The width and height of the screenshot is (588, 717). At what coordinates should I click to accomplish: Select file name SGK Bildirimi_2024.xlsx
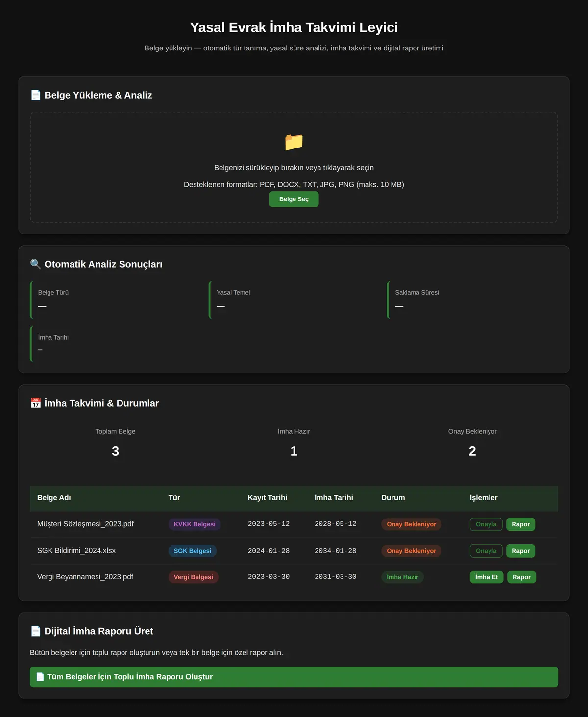76,550
